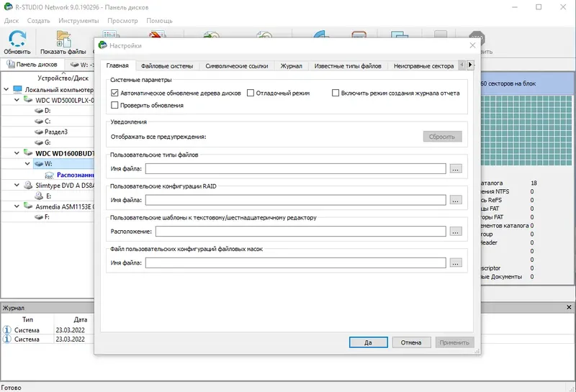Select the Главная settings tab

117,65
